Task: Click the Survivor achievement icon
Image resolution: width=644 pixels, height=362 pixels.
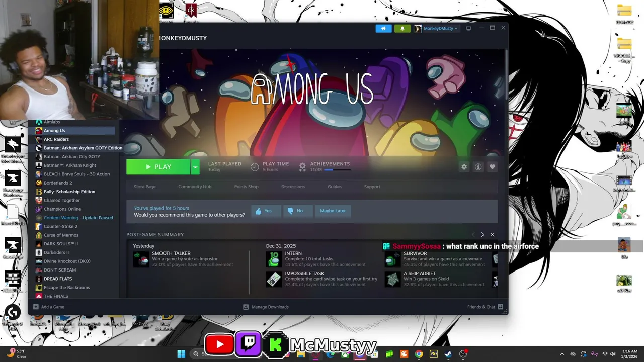Action: coord(392,259)
